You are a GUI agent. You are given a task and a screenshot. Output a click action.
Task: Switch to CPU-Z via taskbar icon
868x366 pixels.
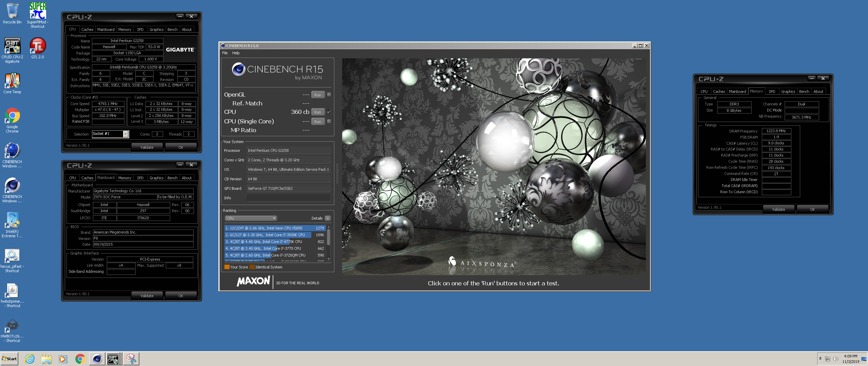[114, 359]
